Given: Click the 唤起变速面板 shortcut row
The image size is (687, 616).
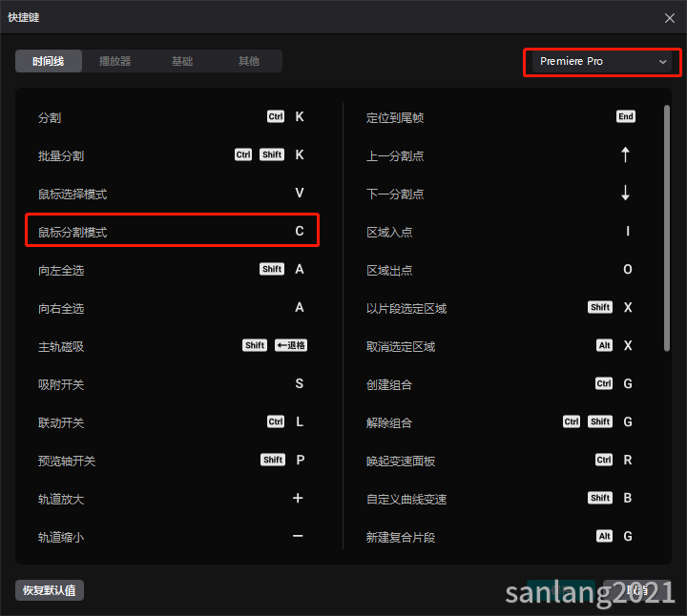Looking at the screenshot, I should point(501,461).
